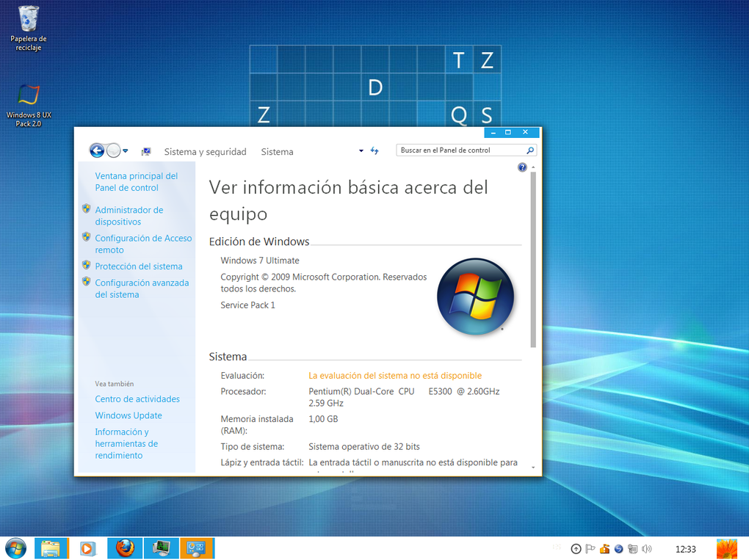Viewport: 749px width, 560px height.
Task: Click shield icon beside Configuración de Acceso remoto
Action: coord(86,237)
